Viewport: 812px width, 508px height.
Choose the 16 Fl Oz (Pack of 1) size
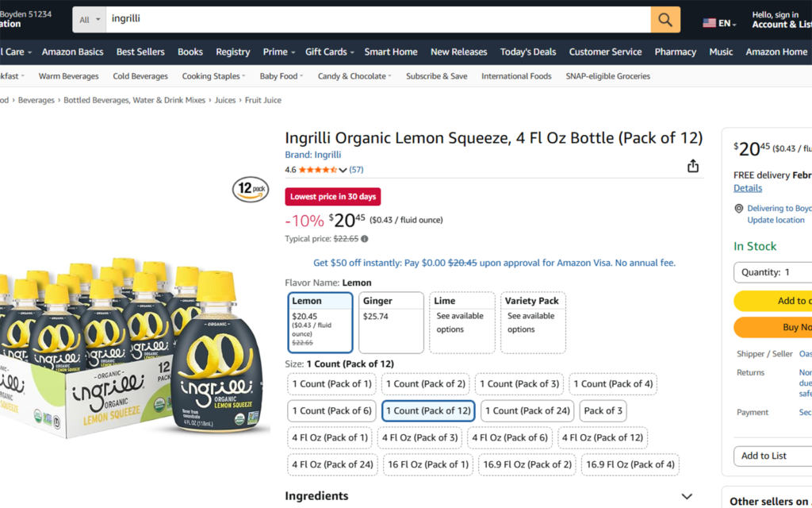(428, 464)
